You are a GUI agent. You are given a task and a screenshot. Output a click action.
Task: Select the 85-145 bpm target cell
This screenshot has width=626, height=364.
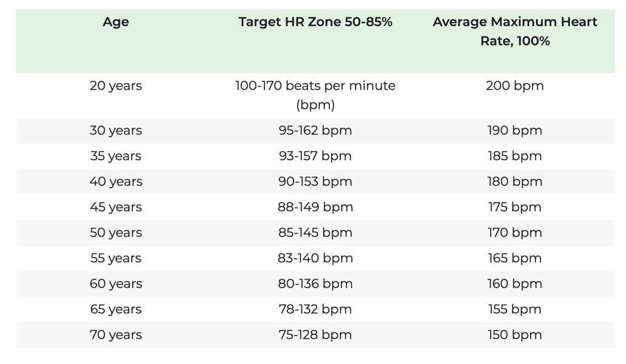315,232
